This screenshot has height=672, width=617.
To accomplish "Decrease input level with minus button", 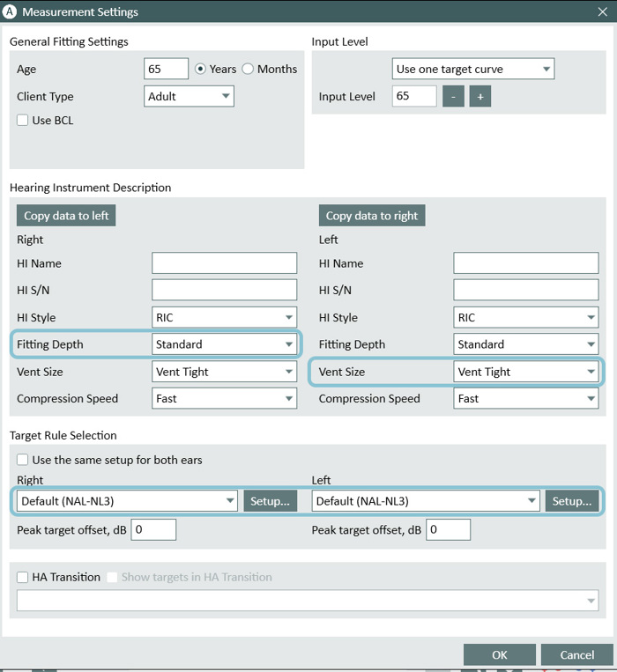I will tap(453, 96).
